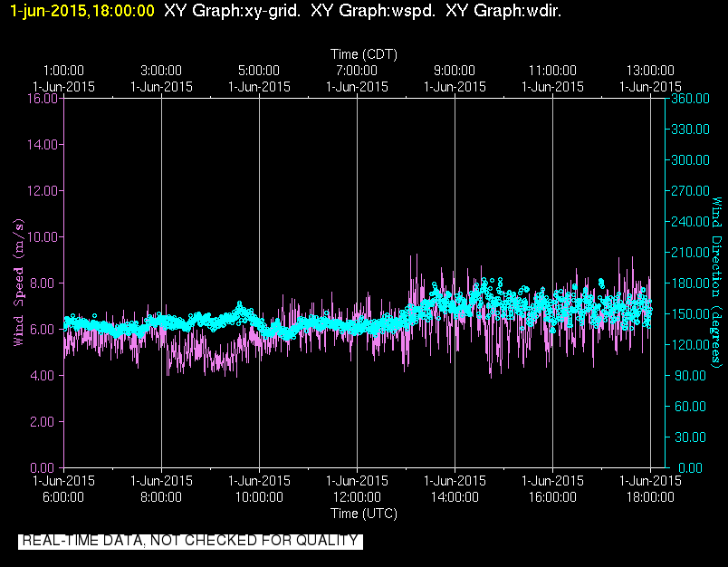Image resolution: width=728 pixels, height=567 pixels.
Task: Click the 0.00 wind speed axis value in magenta
Action: [x=43, y=467]
